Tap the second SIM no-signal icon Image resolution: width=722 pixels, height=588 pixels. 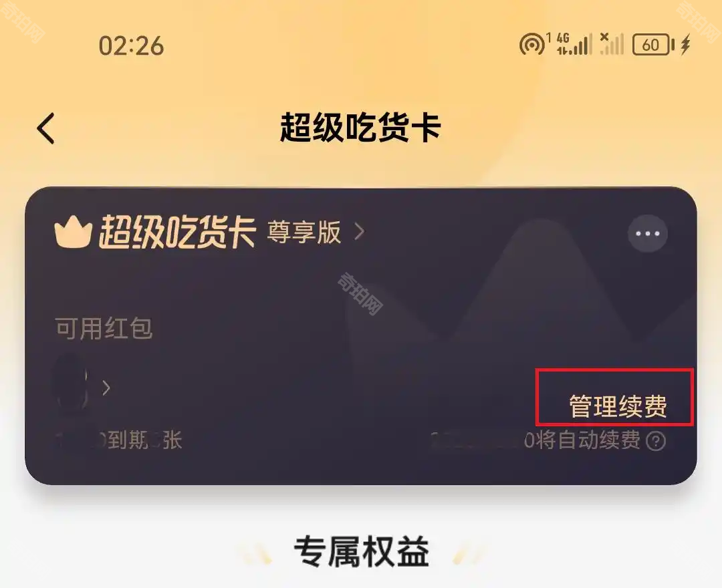(612, 44)
